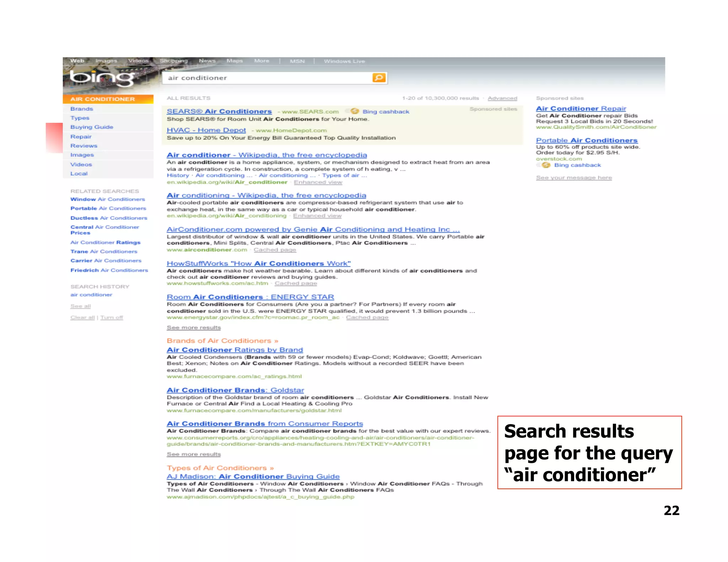This screenshot has height=562, width=728.
Task: Open Air Conditioner Ratings related search
Action: (106, 242)
